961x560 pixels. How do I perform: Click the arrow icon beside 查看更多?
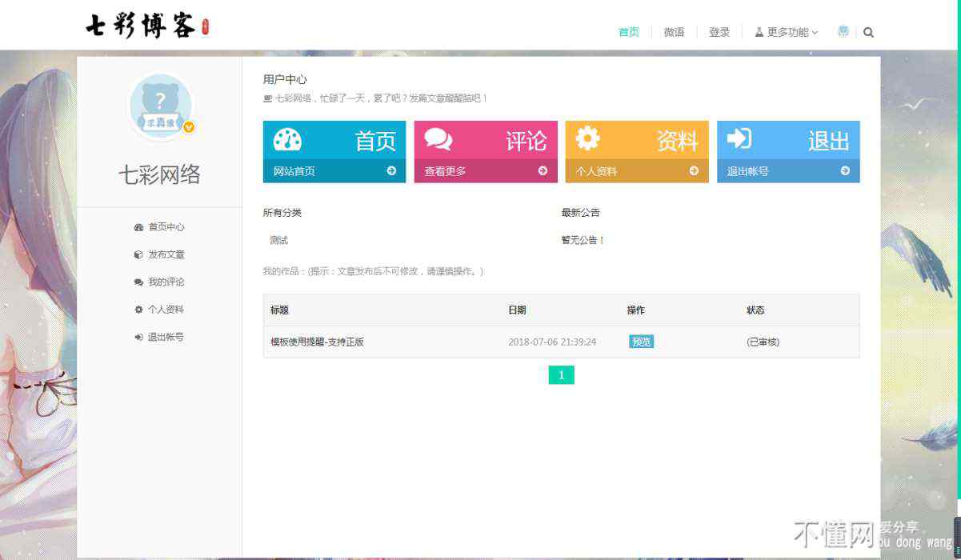tap(543, 170)
